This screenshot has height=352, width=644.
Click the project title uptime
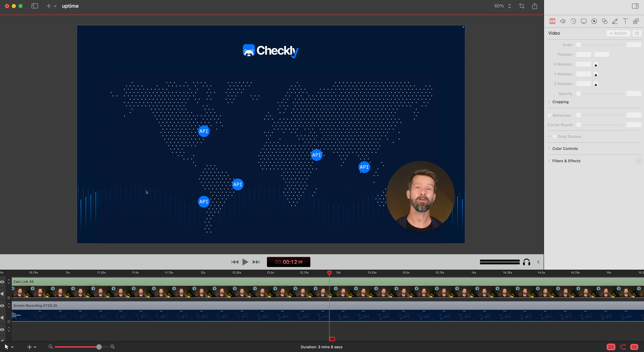point(70,6)
